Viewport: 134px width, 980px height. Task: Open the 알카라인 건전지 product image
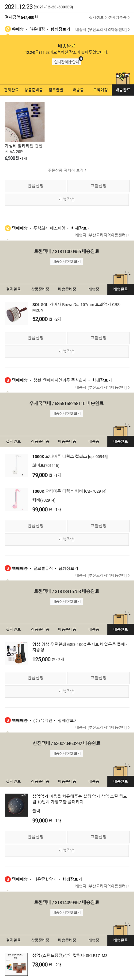click(25, 122)
